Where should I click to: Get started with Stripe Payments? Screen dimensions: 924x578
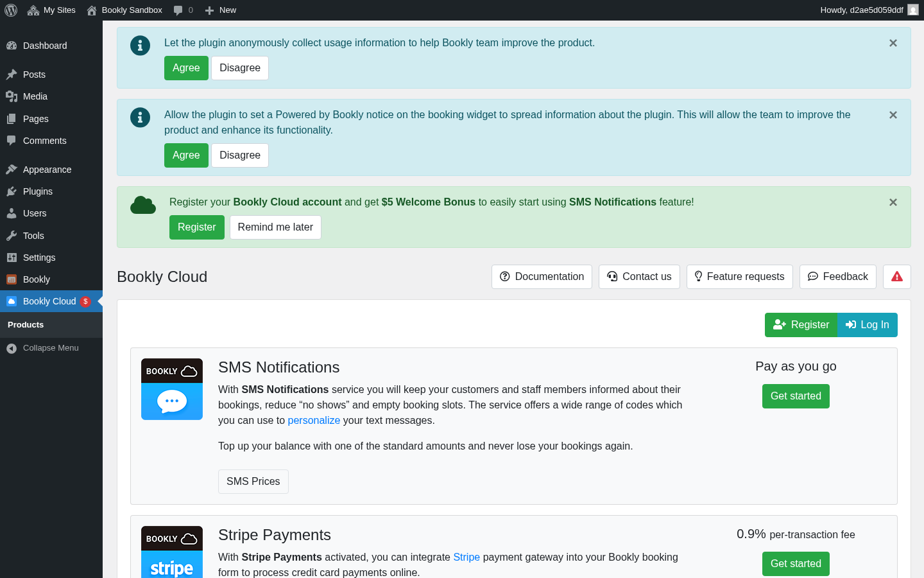pos(796,564)
